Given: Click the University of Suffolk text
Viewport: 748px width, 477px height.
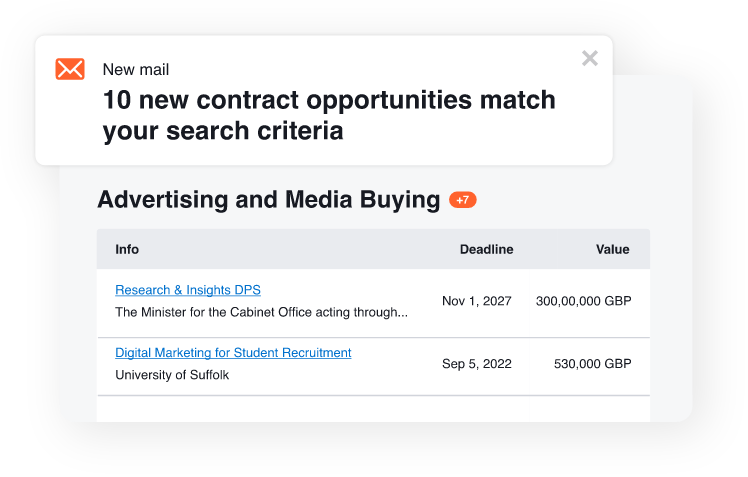Looking at the screenshot, I should [172, 375].
